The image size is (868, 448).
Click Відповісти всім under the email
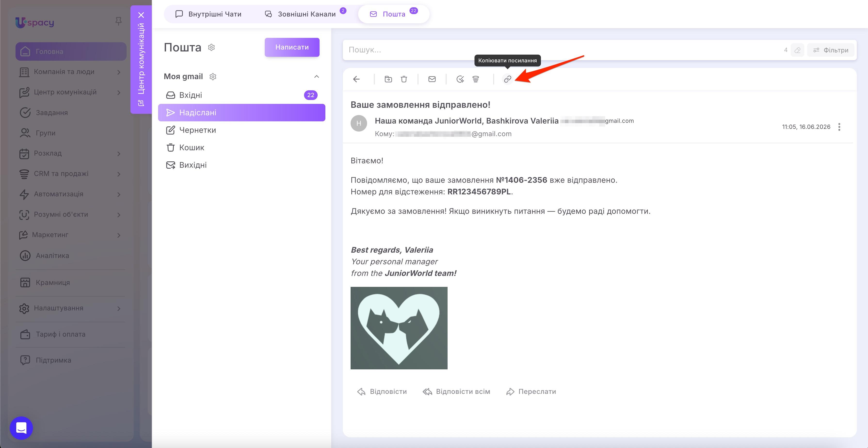[x=457, y=392]
